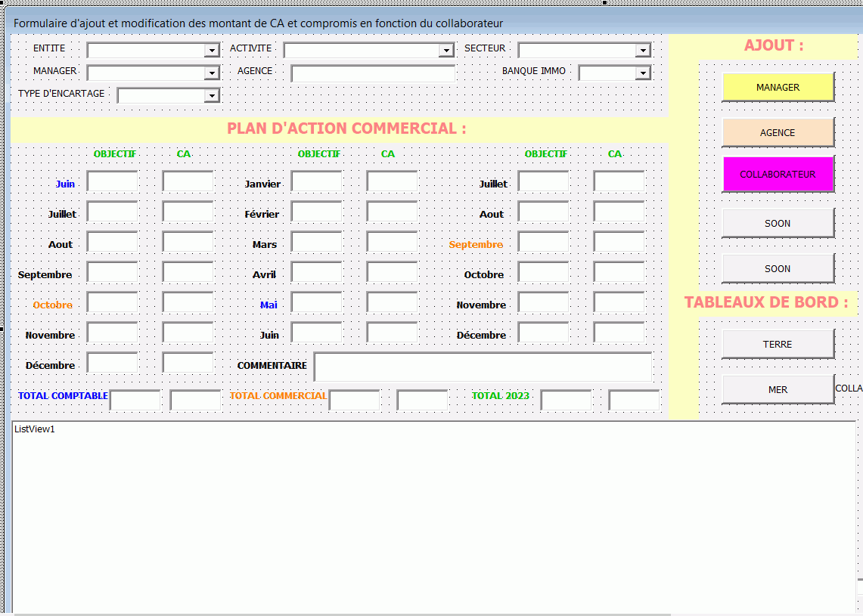Click the magenta COLLABORATEUR button

[x=778, y=174]
